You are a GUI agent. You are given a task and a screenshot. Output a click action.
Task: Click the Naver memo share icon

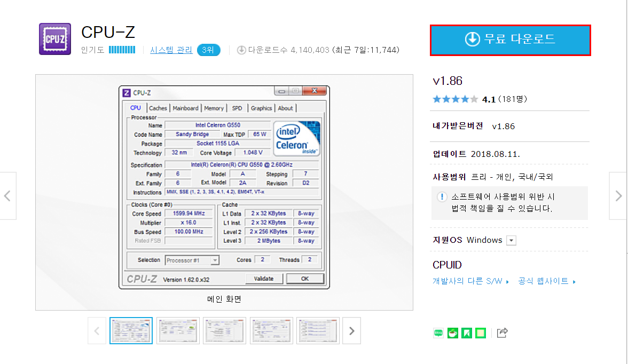coord(481,333)
